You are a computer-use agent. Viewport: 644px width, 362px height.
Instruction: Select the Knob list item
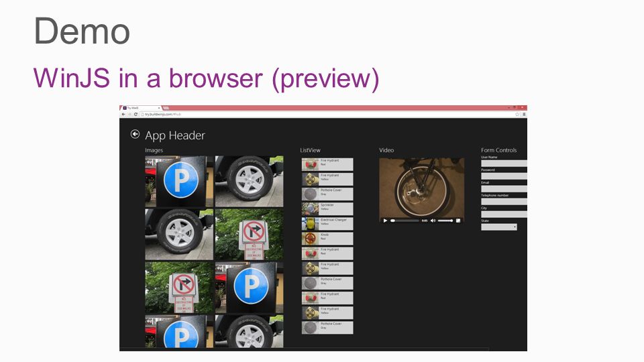click(x=327, y=239)
